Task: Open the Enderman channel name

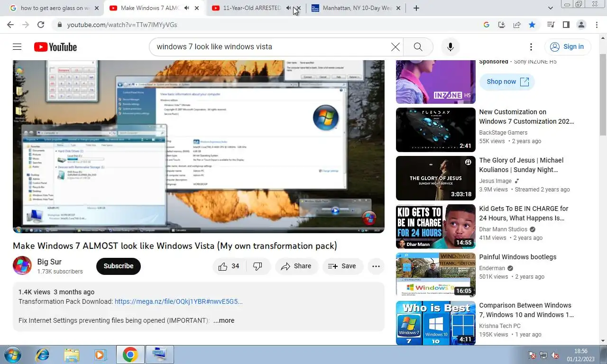Action: point(492,268)
